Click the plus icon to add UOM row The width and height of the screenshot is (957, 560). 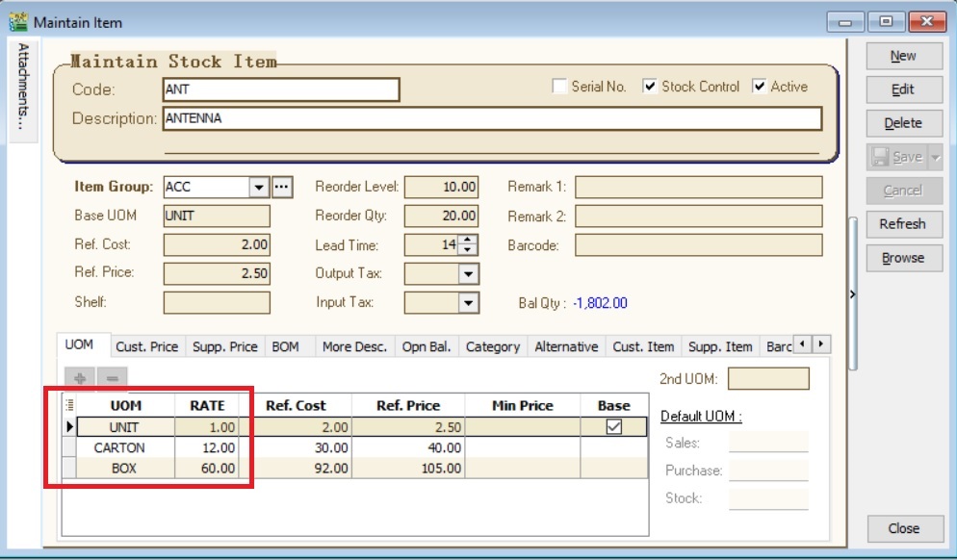[x=80, y=379]
